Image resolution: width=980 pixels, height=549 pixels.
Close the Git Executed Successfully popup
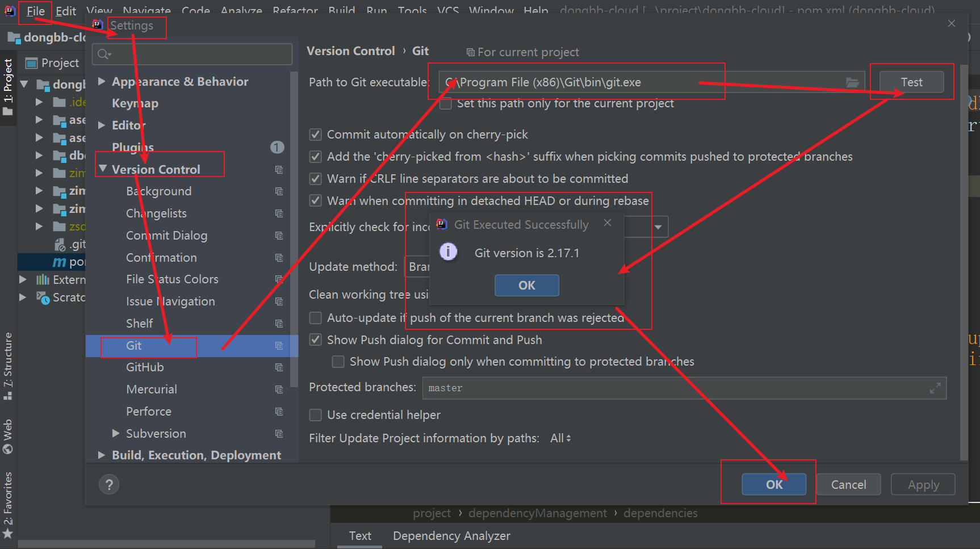[x=607, y=223]
